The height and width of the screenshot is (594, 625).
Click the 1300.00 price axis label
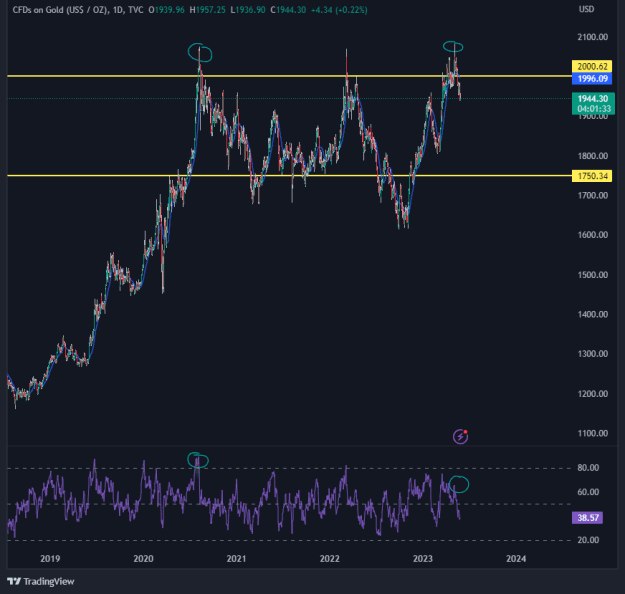[x=593, y=354]
